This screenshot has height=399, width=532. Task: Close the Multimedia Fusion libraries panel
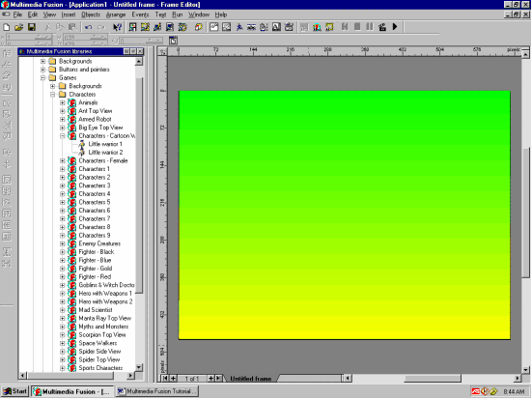[x=140, y=51]
